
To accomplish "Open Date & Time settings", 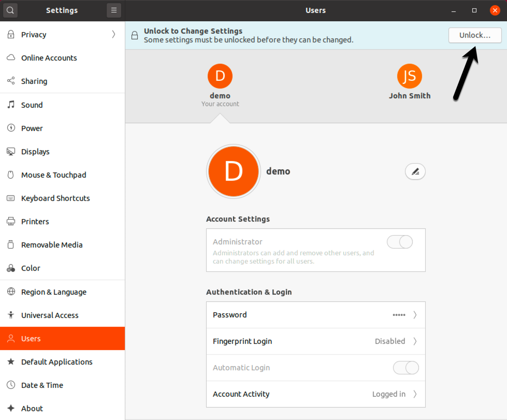I will [42, 385].
